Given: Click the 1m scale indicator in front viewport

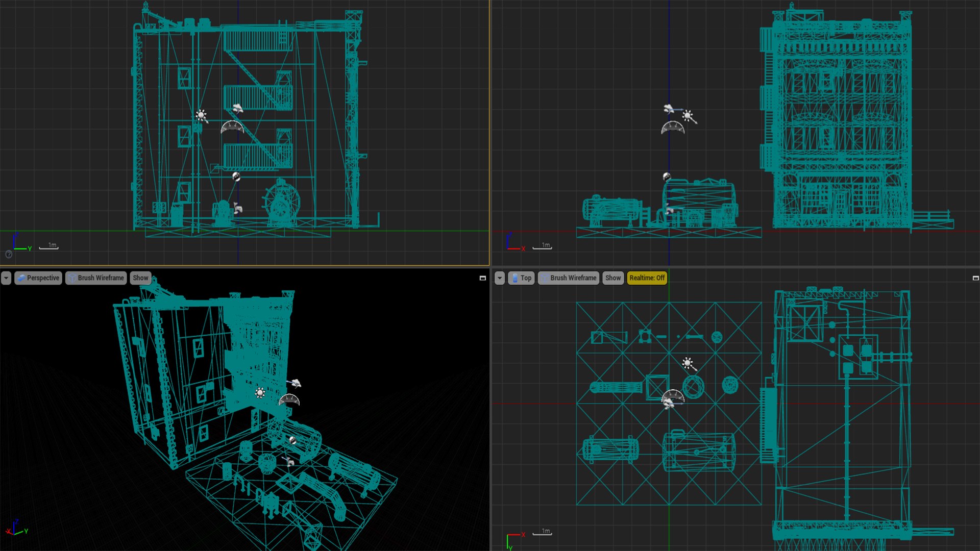Looking at the screenshot, I should point(543,246).
